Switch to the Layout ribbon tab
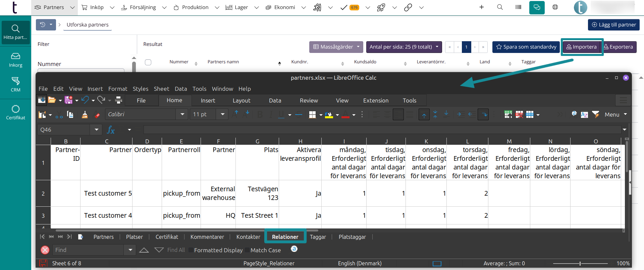This screenshot has width=644, height=270. pos(241,100)
